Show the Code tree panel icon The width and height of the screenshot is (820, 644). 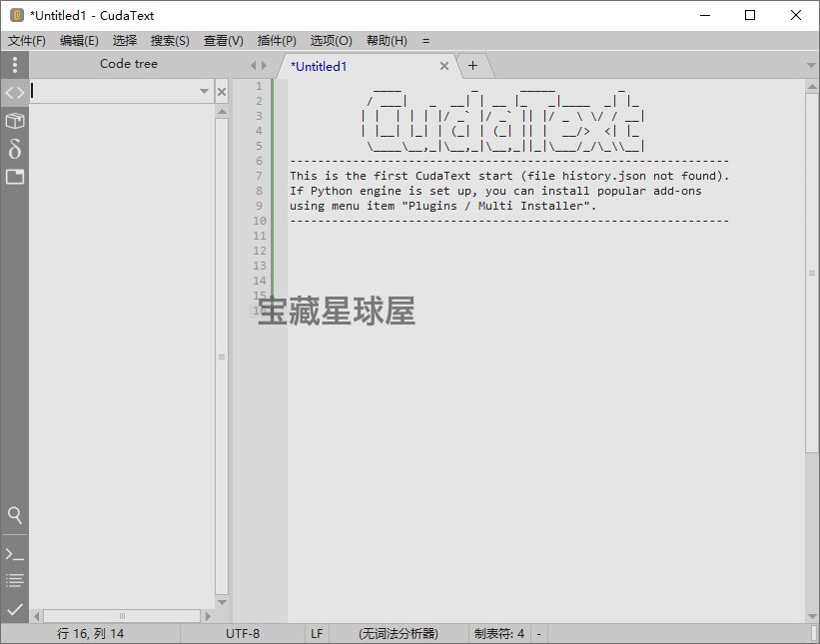(15, 93)
